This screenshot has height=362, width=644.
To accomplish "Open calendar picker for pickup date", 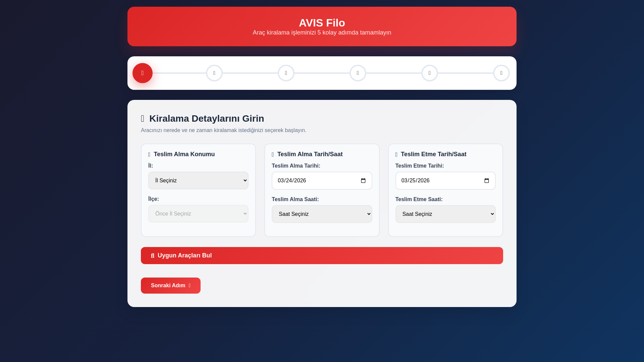I will (x=363, y=181).
